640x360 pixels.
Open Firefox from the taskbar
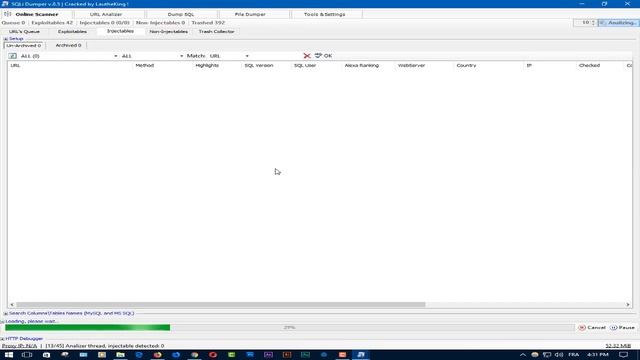158,355
